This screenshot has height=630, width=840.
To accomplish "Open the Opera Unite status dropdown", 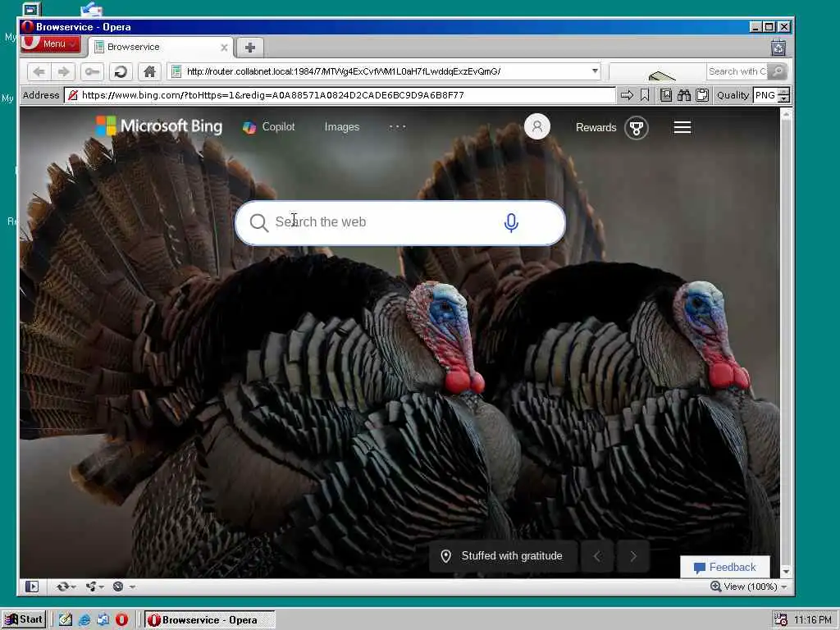I will click(95, 587).
